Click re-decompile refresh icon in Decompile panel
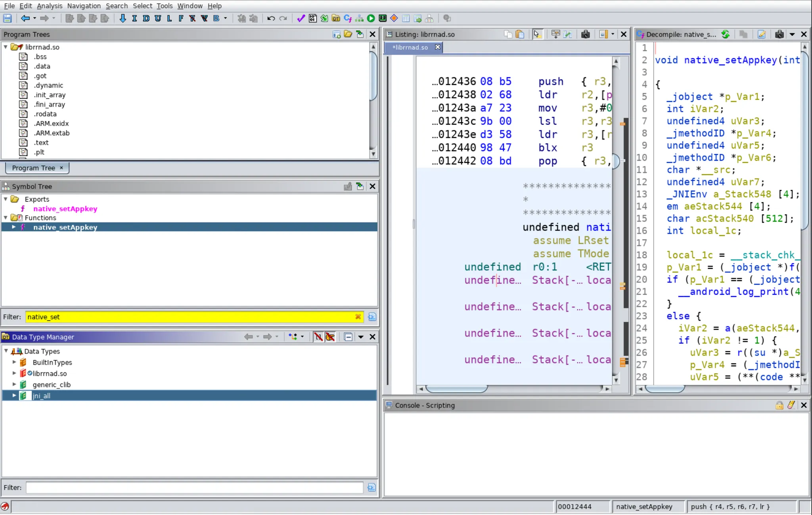The width and height of the screenshot is (812, 515). (725, 34)
